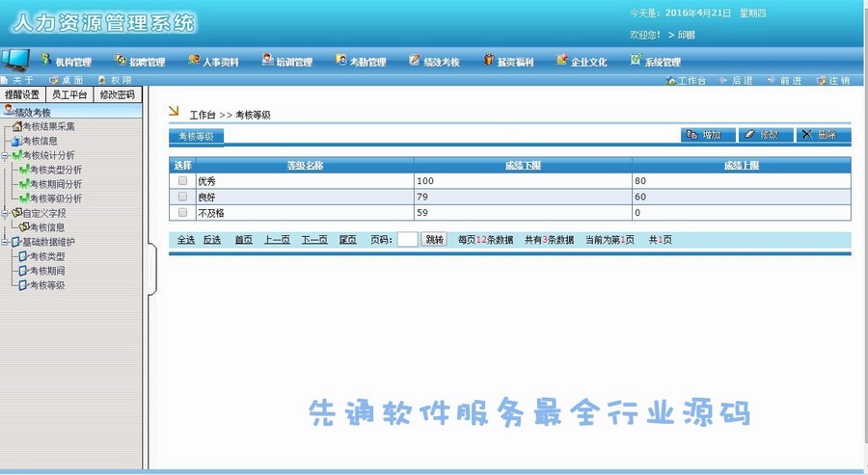Image resolution: width=868 pixels, height=475 pixels.
Task: Sort by 成绩上限 column header
Action: [x=742, y=166]
